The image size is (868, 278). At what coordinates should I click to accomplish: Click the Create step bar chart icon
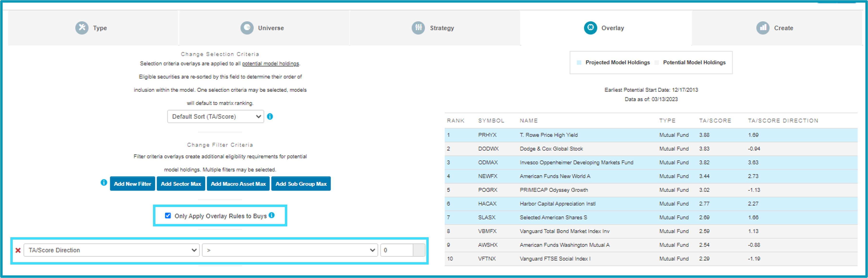pos(763,28)
